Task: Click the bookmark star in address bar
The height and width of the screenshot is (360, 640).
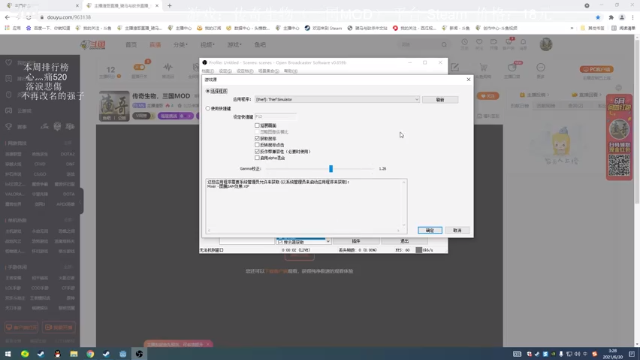Action: (x=598, y=17)
